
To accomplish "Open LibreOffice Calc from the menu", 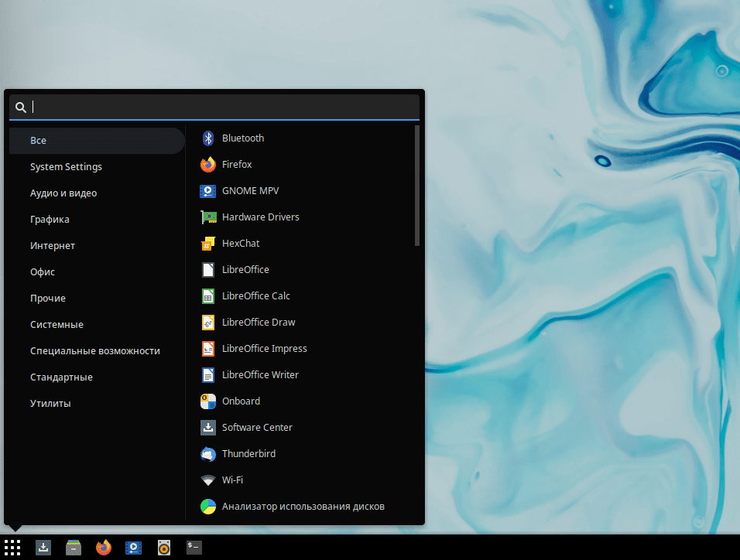I will tap(255, 296).
